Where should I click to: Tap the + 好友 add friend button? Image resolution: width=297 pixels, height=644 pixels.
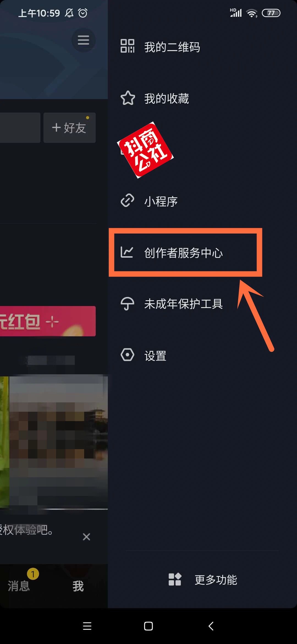coord(70,128)
